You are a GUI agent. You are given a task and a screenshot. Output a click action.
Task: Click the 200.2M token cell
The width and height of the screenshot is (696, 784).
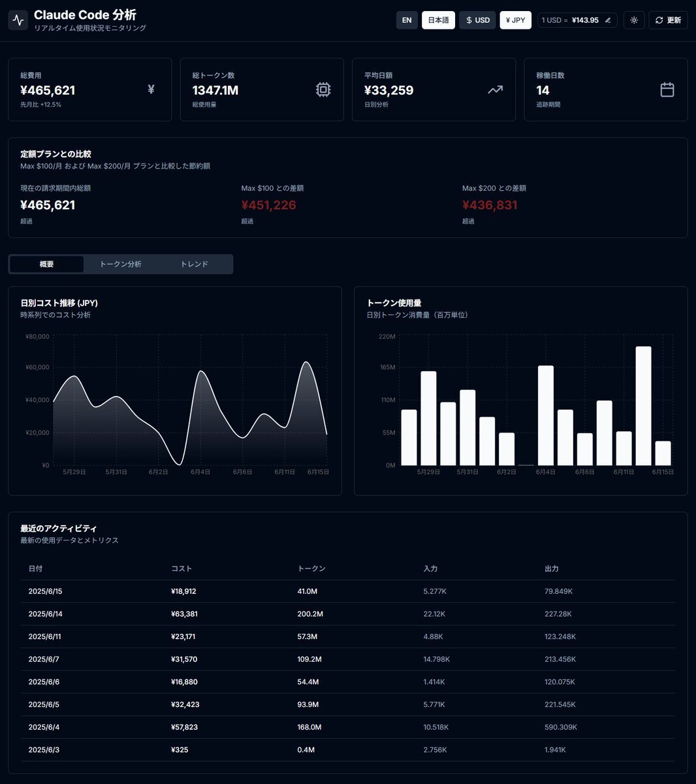(x=310, y=614)
